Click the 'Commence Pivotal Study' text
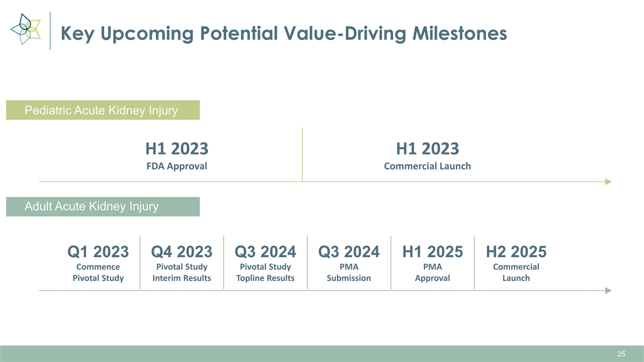The height and width of the screenshot is (362, 644). [x=98, y=273]
